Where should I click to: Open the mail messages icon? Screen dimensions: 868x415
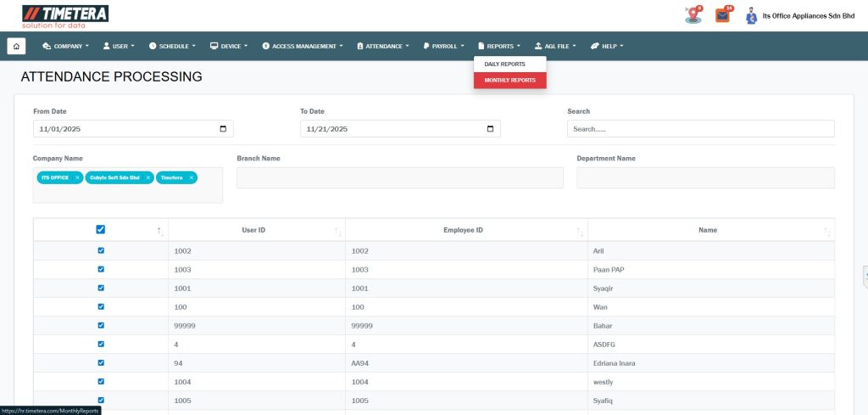coord(722,15)
